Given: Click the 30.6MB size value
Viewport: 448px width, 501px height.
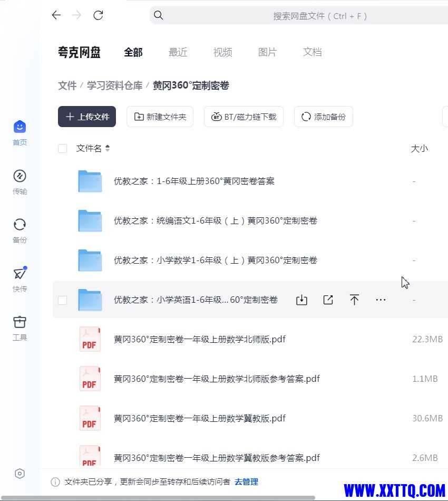Looking at the screenshot, I should tap(427, 419).
